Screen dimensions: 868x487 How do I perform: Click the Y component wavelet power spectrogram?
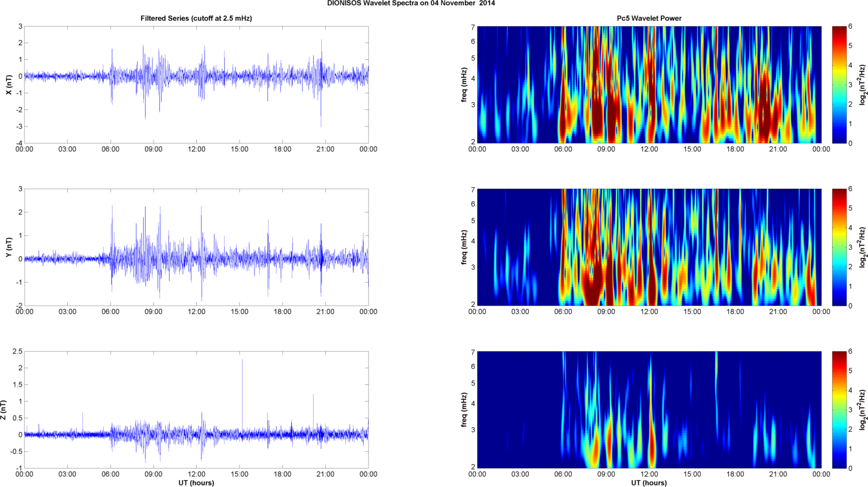649,247
